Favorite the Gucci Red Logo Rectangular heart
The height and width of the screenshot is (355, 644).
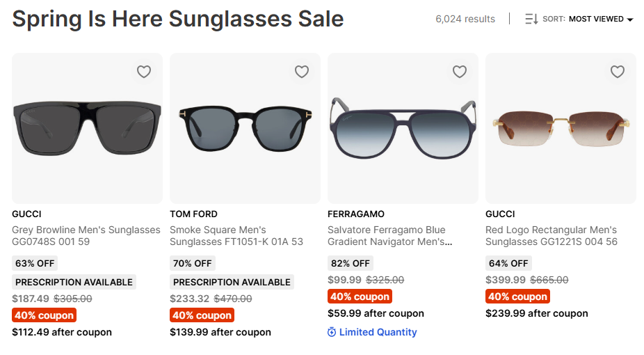tap(618, 72)
